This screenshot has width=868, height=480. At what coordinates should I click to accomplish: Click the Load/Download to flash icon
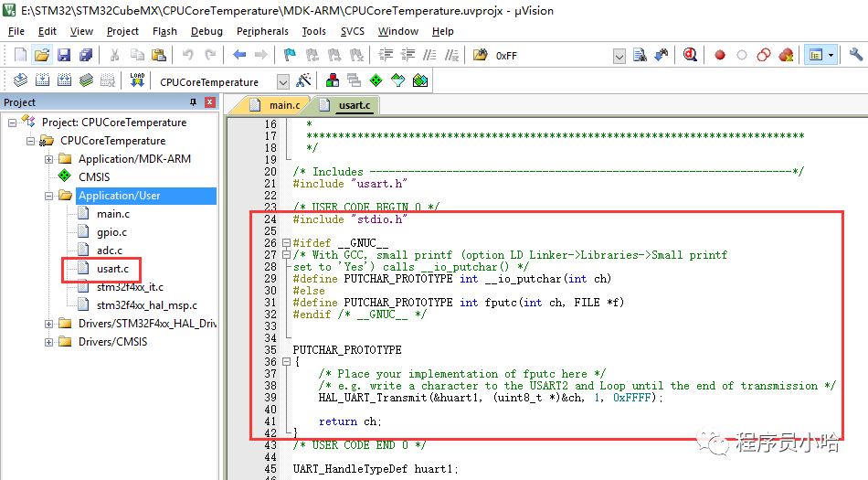pos(137,80)
